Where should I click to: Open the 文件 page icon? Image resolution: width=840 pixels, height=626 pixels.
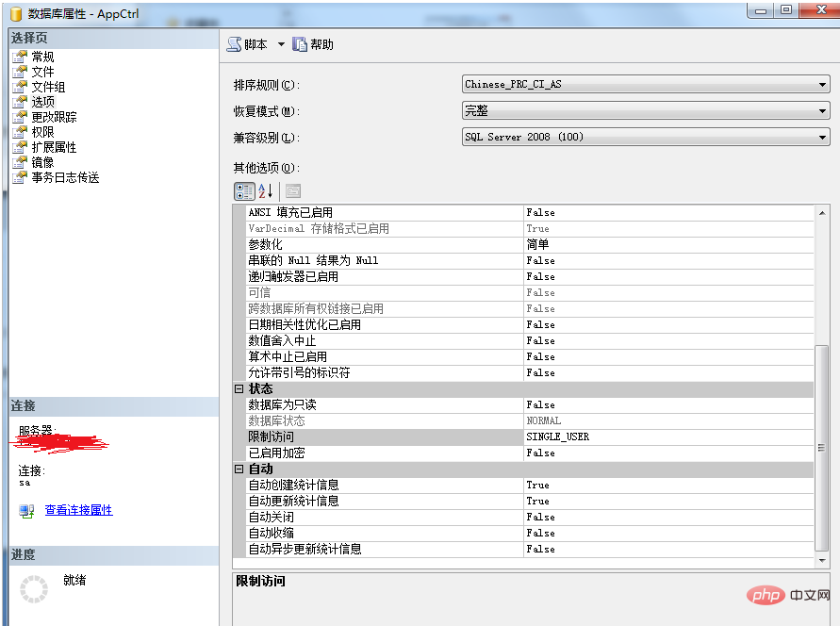[19, 72]
